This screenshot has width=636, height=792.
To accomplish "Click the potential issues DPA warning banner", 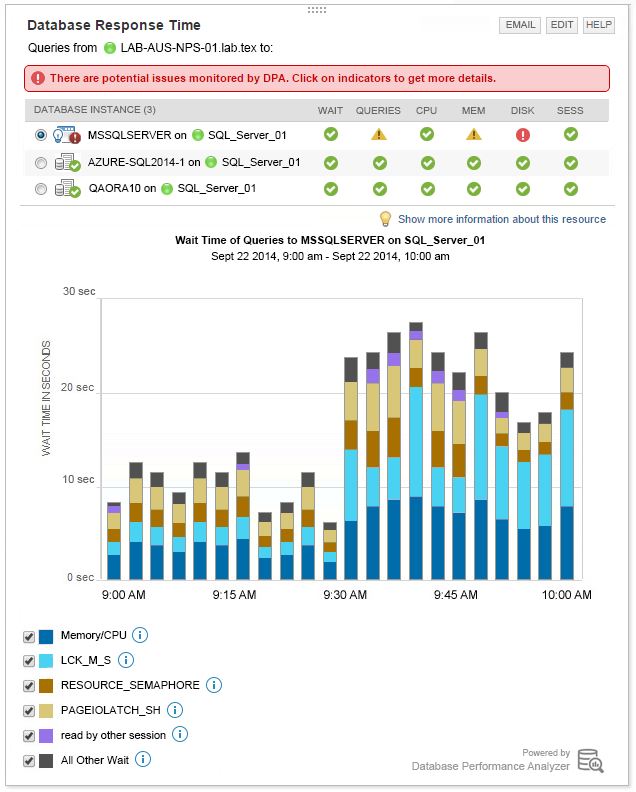I will pos(317,78).
